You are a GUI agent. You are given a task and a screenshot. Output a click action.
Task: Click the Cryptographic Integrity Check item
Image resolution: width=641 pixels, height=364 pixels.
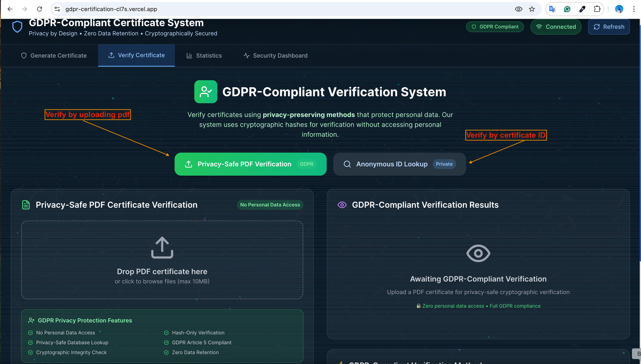(x=68, y=352)
